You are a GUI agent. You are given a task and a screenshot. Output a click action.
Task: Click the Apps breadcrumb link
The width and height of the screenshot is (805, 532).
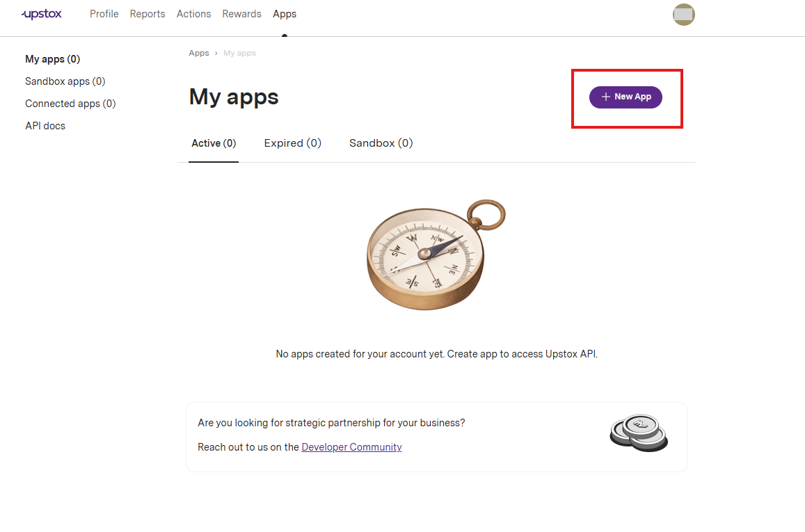point(199,53)
